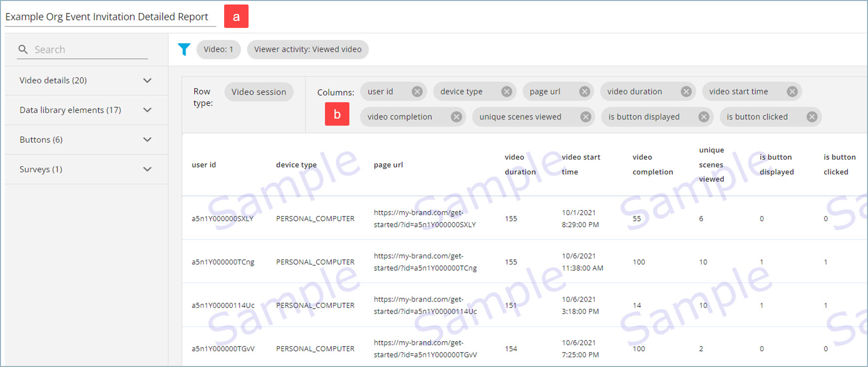This screenshot has height=367, width=868.
Task: Sort by the video completion column header
Action: 653,164
